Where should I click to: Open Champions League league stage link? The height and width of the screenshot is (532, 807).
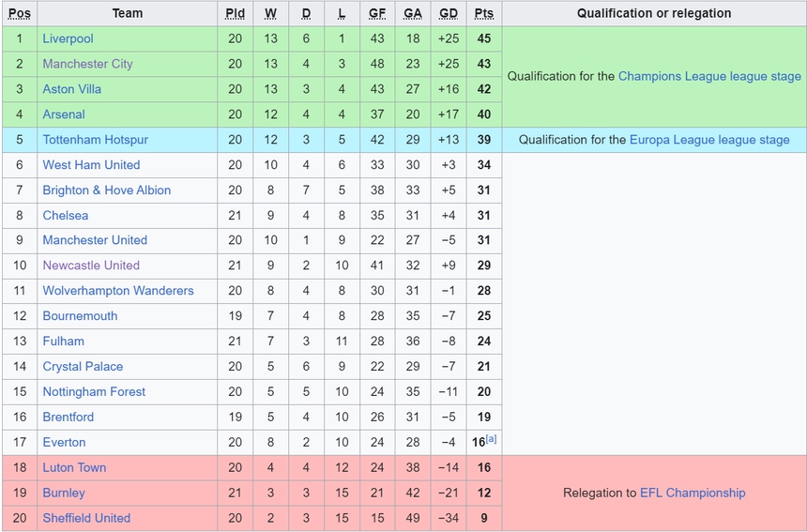coord(709,77)
